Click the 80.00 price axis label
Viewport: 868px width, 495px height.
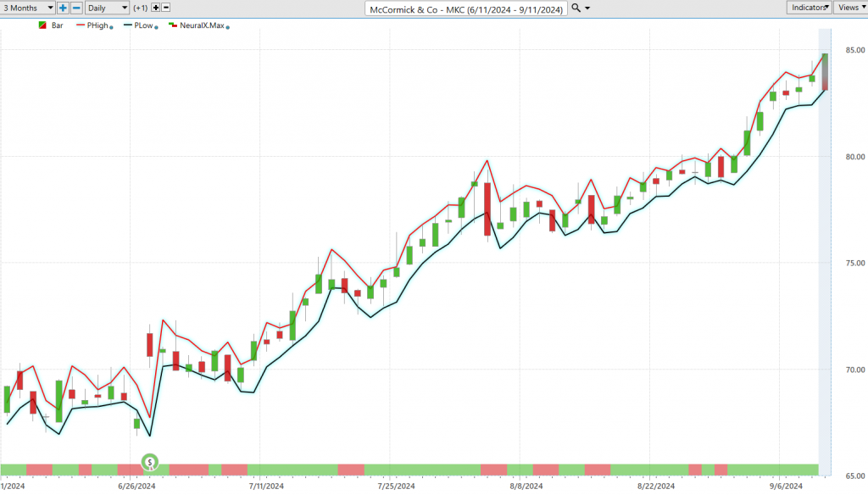[854, 157]
